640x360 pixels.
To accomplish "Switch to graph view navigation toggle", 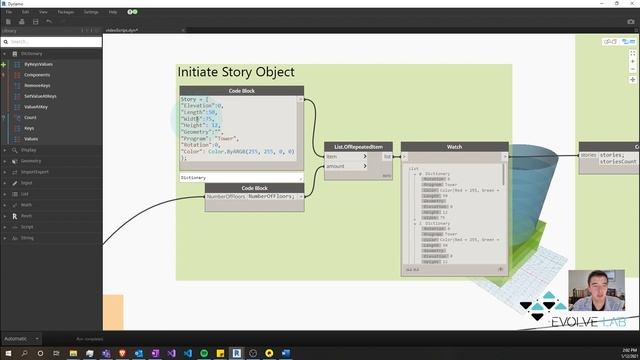I will point(628,42).
